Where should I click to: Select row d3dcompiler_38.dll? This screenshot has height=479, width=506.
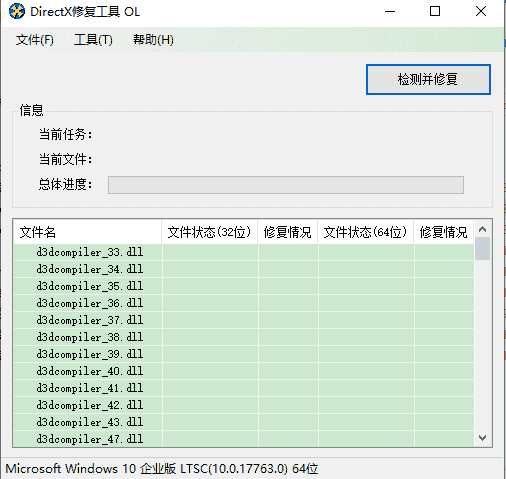(x=244, y=337)
